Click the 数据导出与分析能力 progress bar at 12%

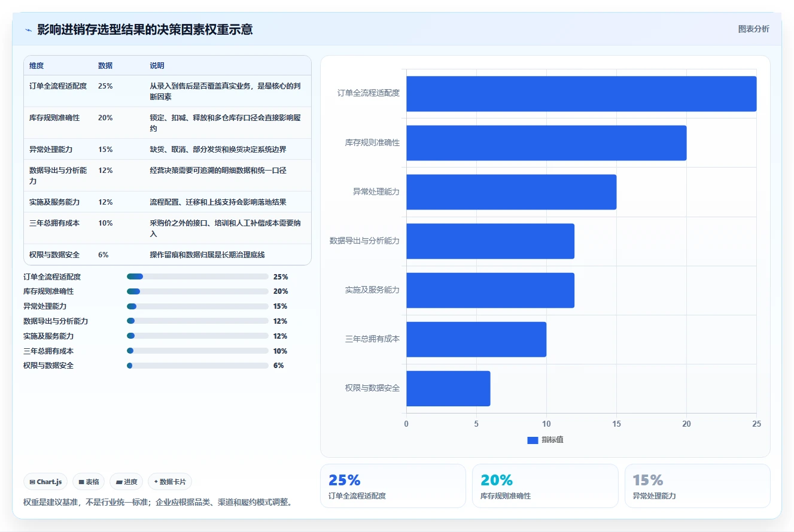pyautogui.click(x=197, y=321)
